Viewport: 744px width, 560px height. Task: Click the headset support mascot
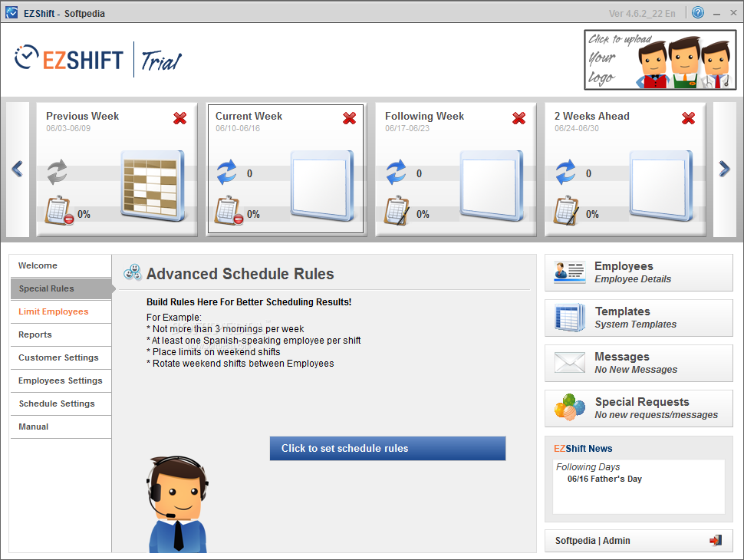pos(177,504)
